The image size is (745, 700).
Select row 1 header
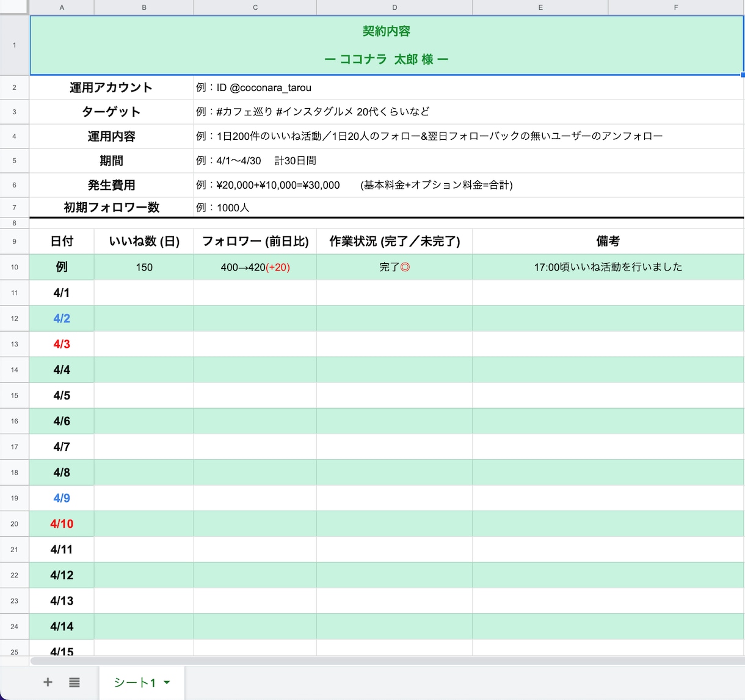click(x=14, y=45)
